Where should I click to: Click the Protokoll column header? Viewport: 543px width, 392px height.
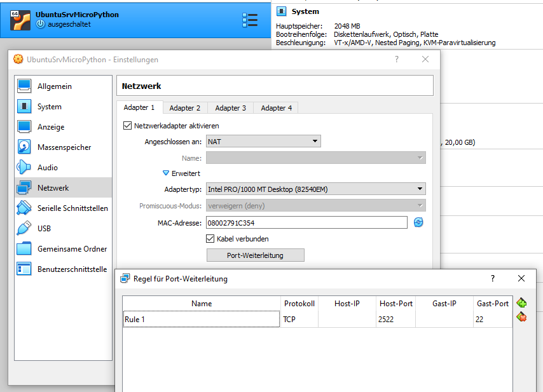pos(299,304)
